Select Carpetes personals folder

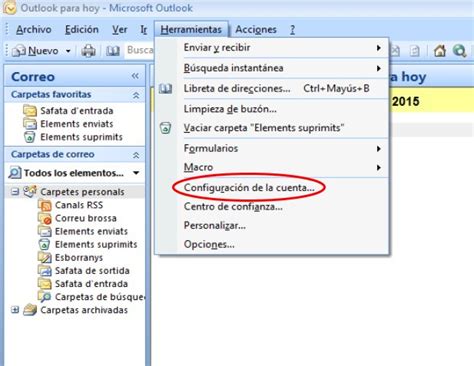(82, 192)
